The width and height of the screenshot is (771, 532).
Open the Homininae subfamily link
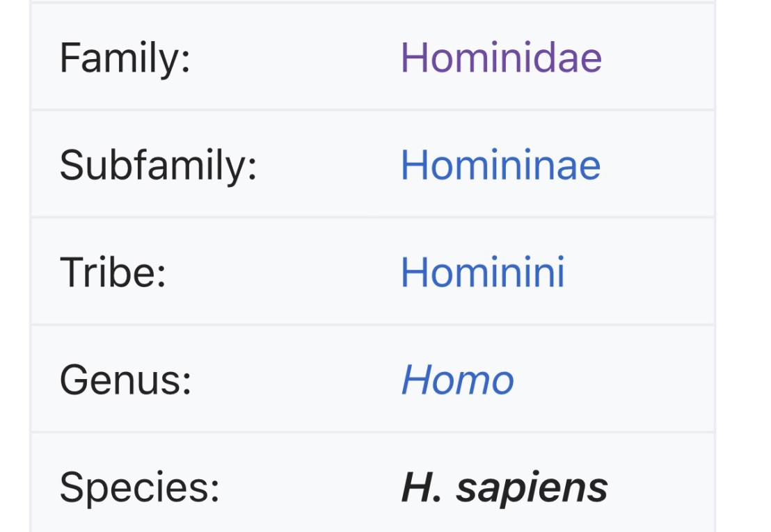pos(500,165)
